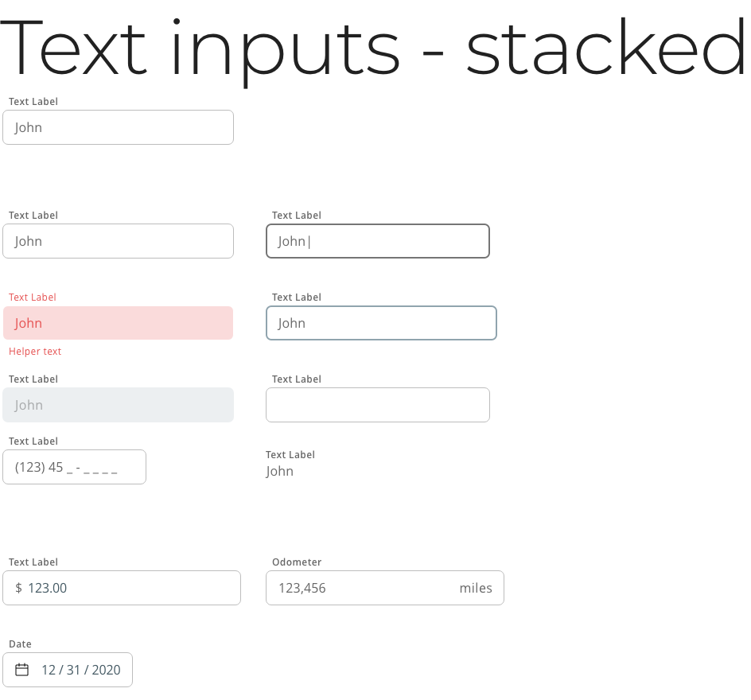Click the miles unit suffix in Odometer
The height and width of the screenshot is (700, 751).
click(x=476, y=589)
